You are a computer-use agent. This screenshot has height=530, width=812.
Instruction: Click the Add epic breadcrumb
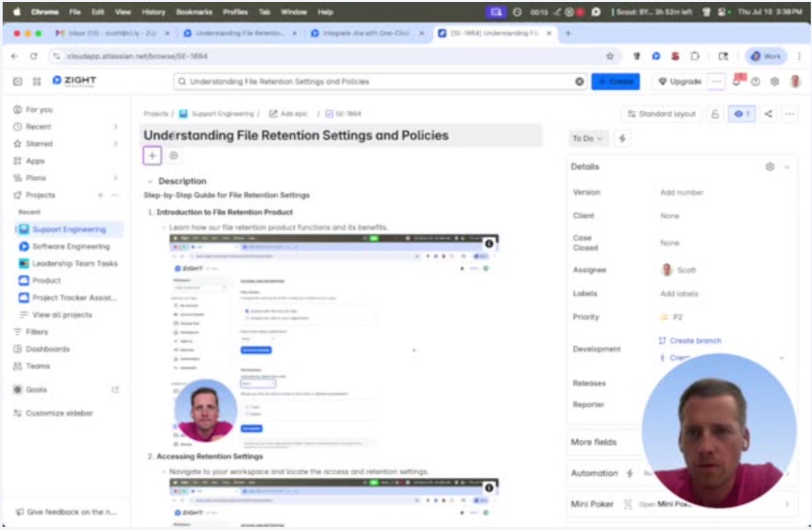[288, 114]
